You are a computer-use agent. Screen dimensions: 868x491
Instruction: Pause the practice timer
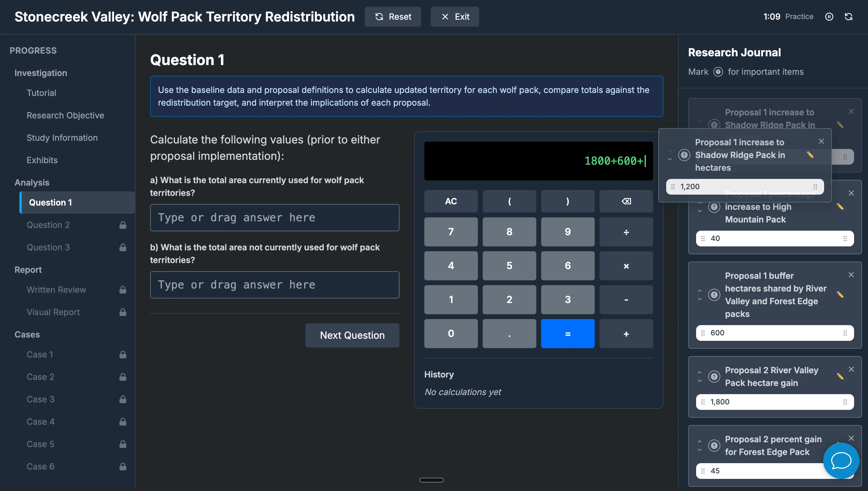pyautogui.click(x=830, y=17)
